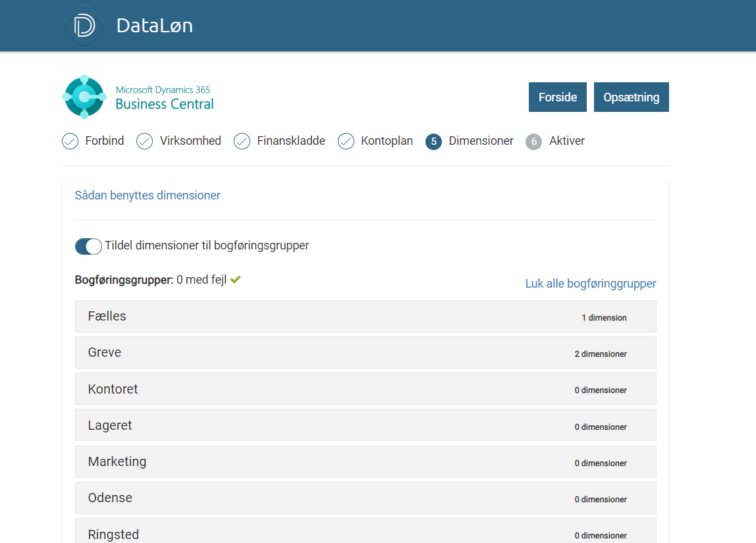Click Microsoft Dynamics 365 Business Central text
This screenshot has height=543, width=756.
(165, 98)
